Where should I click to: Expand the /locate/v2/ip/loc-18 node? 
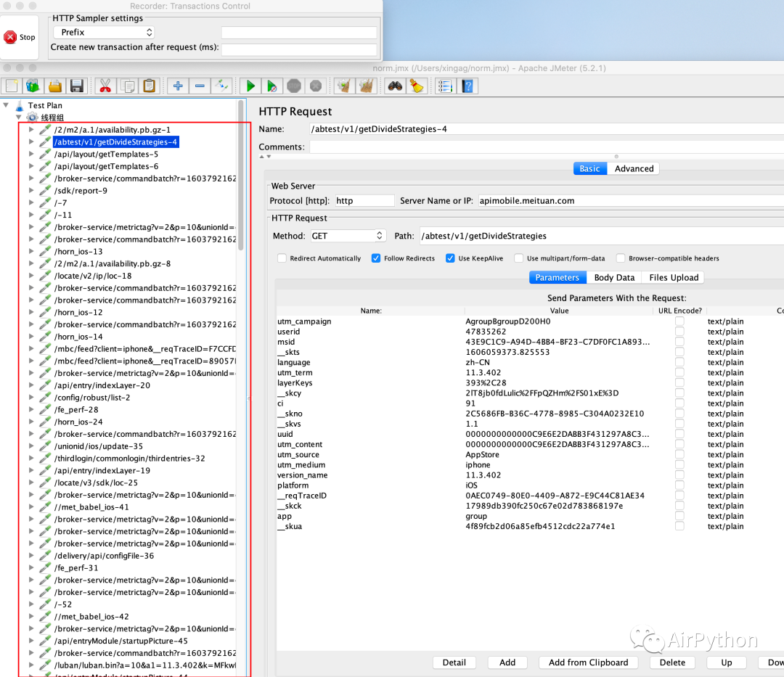pyautogui.click(x=31, y=276)
